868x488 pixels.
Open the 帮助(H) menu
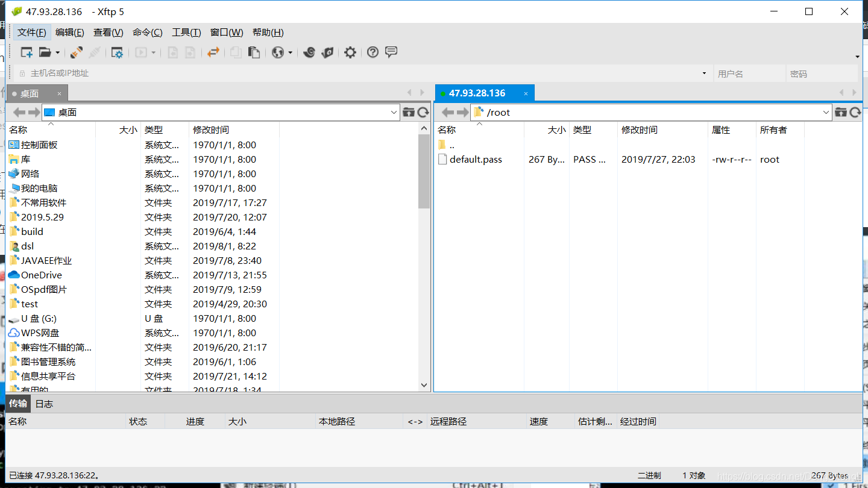click(268, 33)
